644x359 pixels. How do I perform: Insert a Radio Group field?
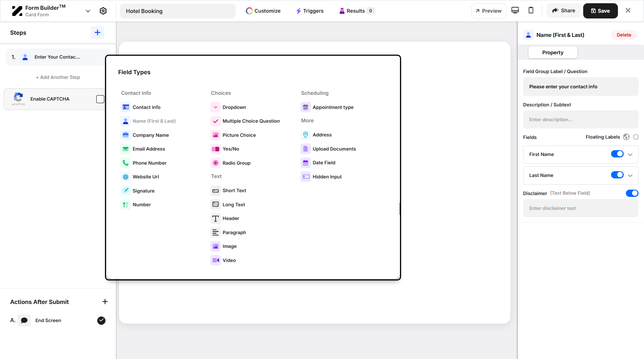point(231,163)
